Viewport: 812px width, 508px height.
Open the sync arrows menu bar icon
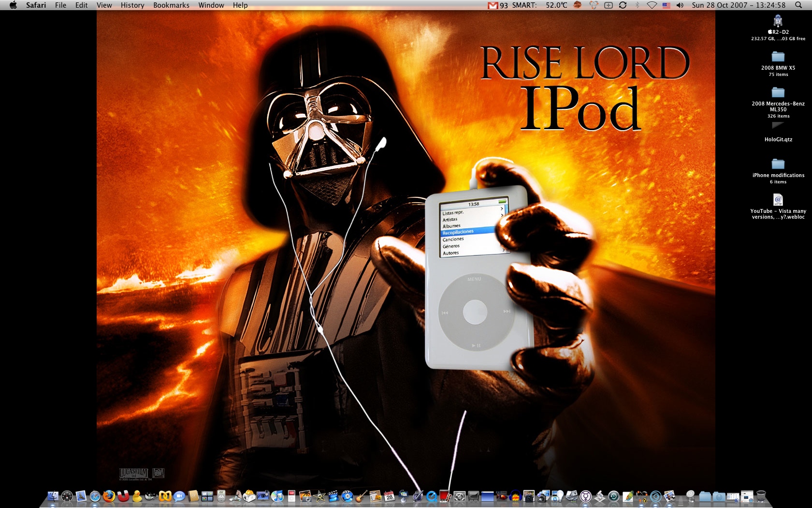[623, 5]
